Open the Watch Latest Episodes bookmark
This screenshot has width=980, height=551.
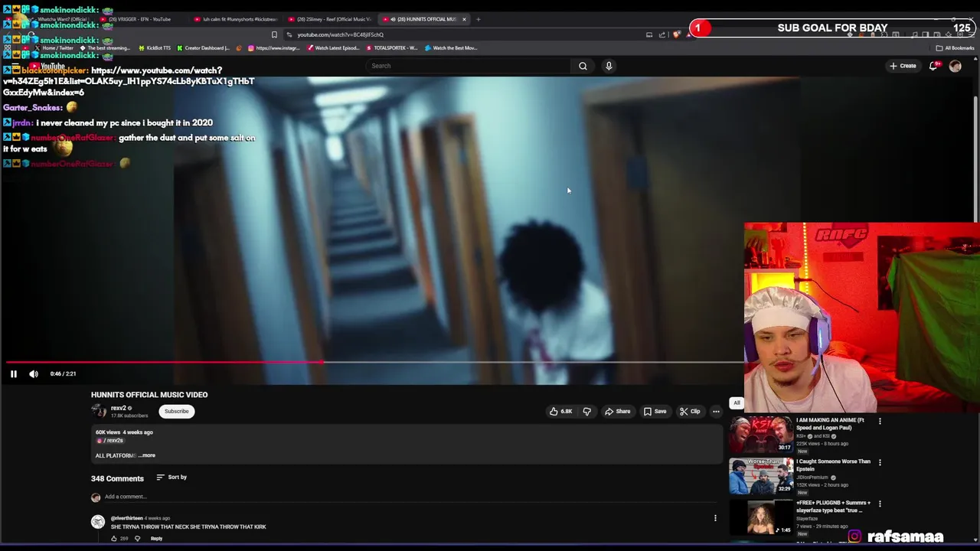coord(333,48)
